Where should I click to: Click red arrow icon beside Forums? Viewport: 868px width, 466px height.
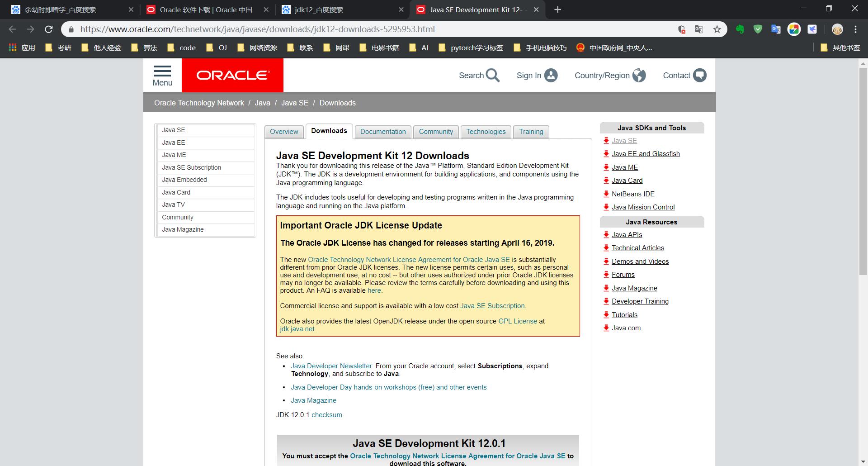(606, 275)
